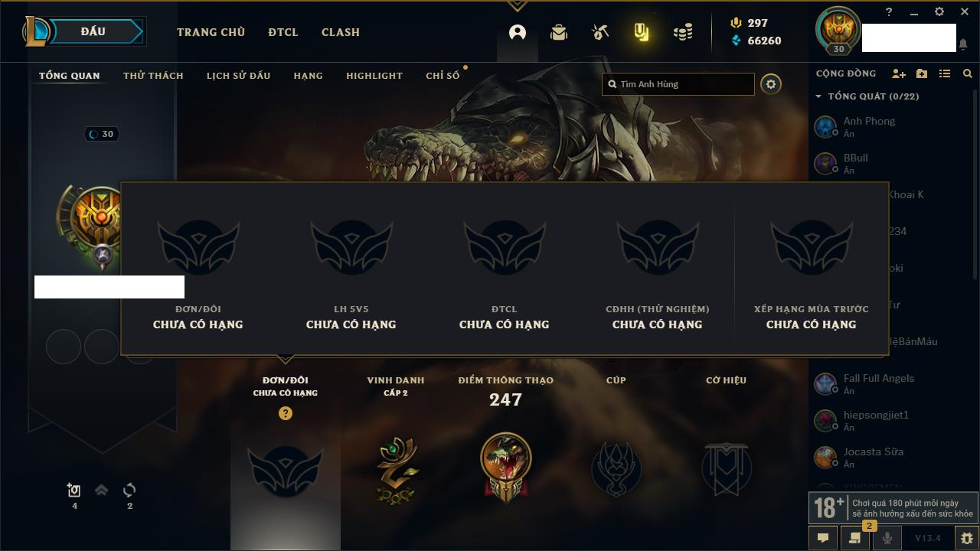Image resolution: width=980 pixels, height=551 pixels.
Task: Expand the top center dropdown chevron
Action: pyautogui.click(x=517, y=5)
